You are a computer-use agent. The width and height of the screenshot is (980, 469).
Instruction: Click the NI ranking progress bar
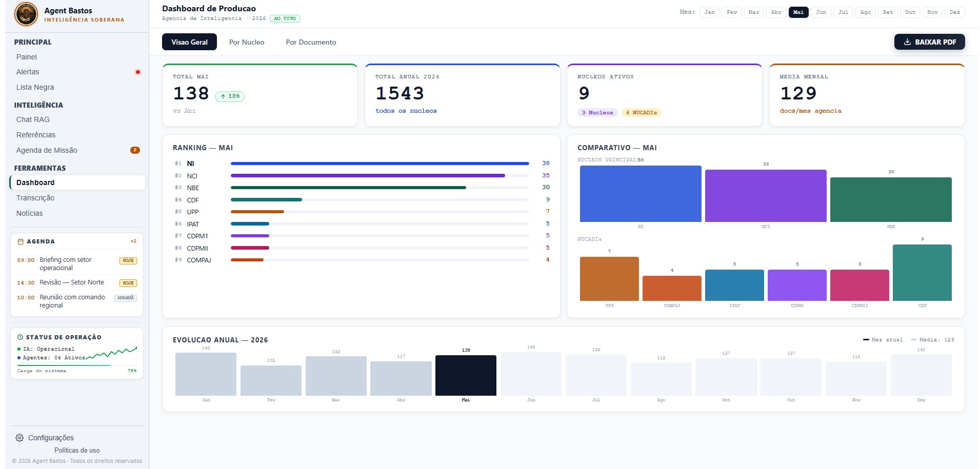[380, 164]
